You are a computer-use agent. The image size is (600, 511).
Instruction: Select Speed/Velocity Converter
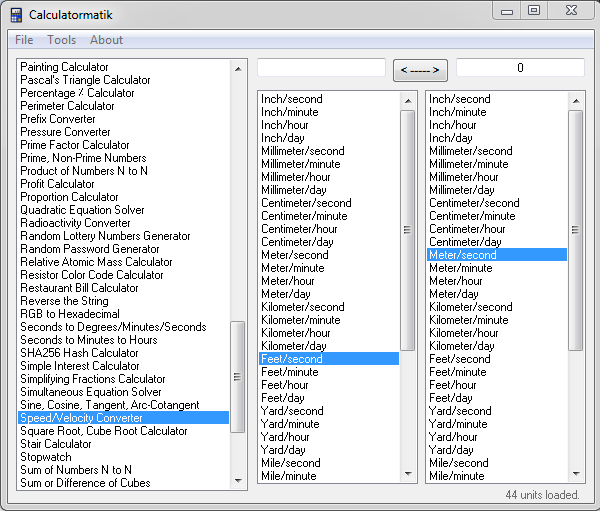coord(123,418)
